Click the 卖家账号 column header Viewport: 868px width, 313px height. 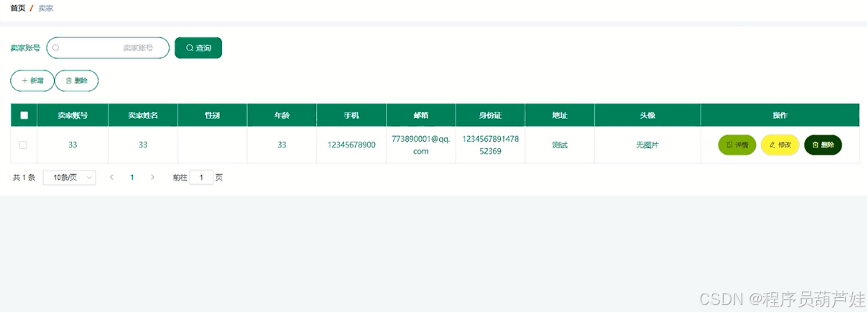(x=73, y=115)
